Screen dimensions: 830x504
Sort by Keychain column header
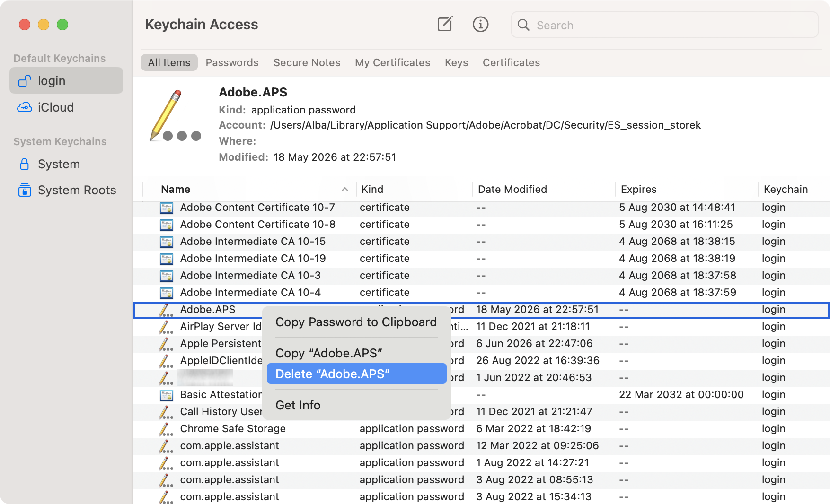[794, 189]
